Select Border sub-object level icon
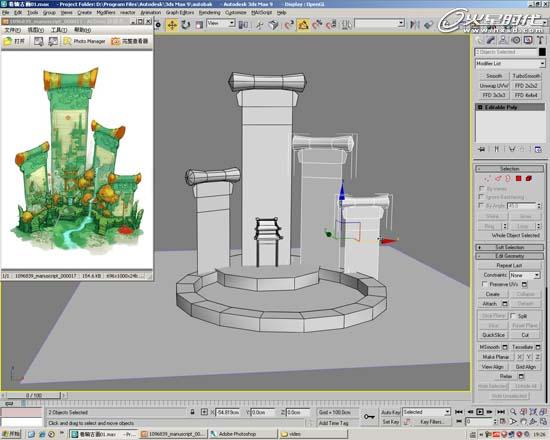This screenshot has height=440, width=550. click(x=508, y=179)
